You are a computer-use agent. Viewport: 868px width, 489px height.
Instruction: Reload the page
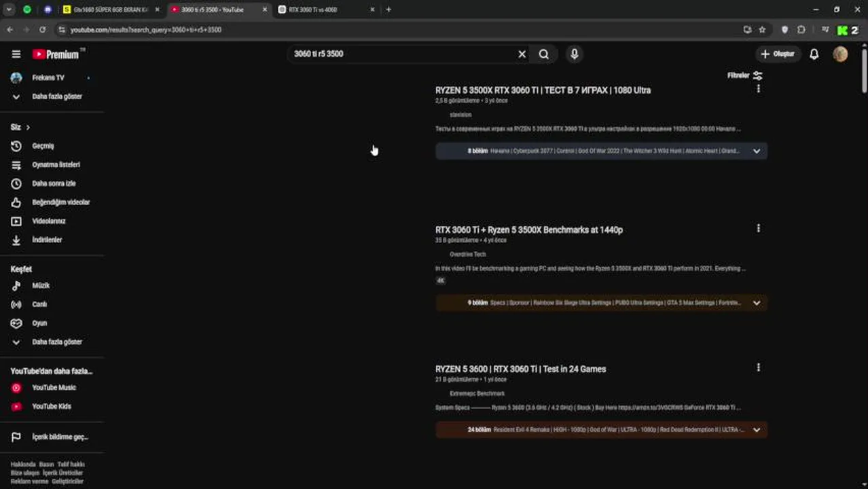coord(42,30)
